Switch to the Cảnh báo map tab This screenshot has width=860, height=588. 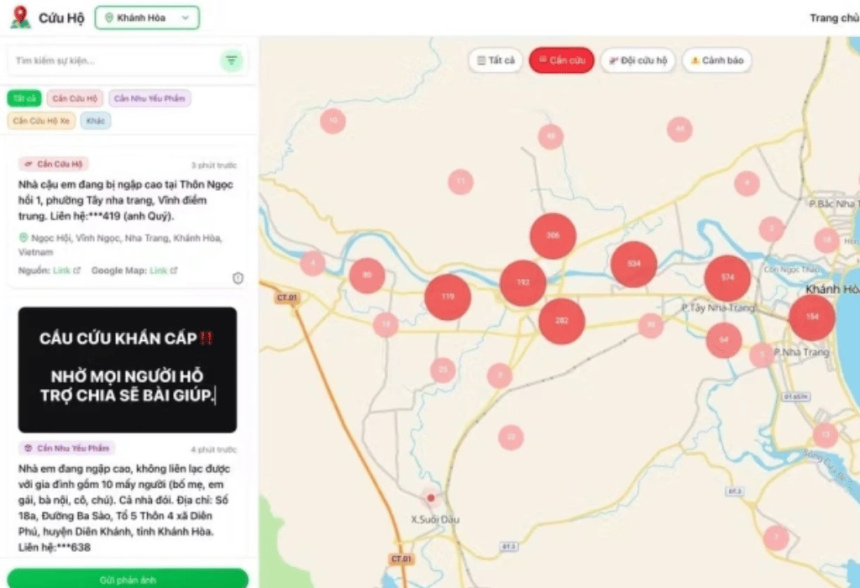coord(716,61)
